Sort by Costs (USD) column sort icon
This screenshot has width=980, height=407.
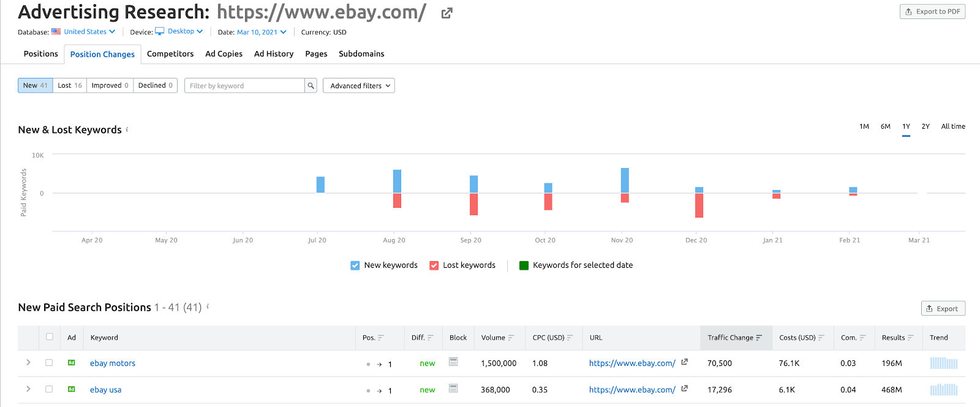tap(821, 338)
